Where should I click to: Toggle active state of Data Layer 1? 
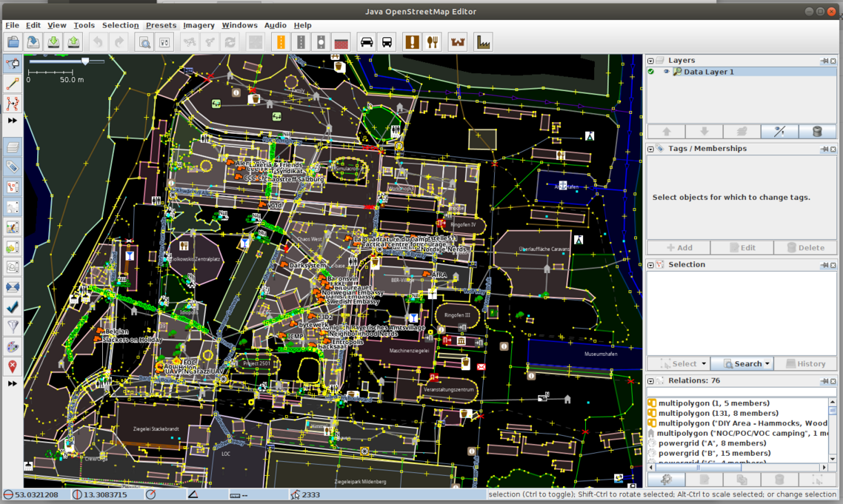[651, 72]
